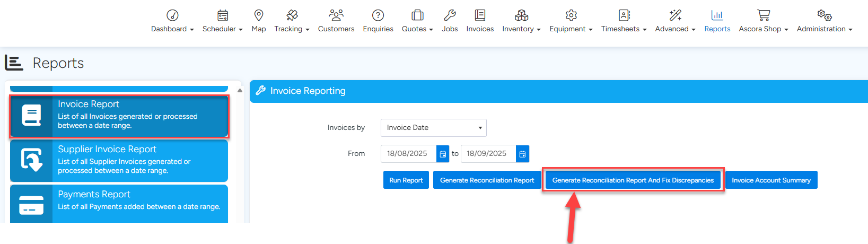Expand the Administration dropdown
This screenshot has width=868, height=244.
824,29
